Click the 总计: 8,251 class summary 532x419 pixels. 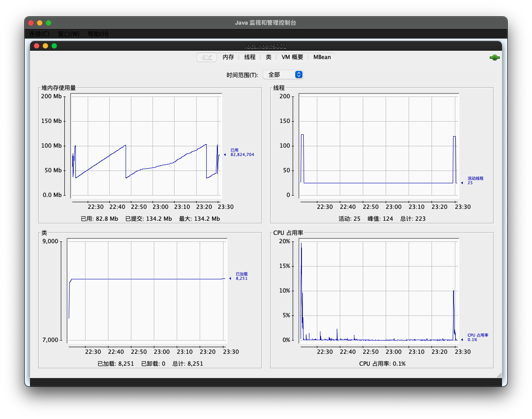[x=188, y=364]
